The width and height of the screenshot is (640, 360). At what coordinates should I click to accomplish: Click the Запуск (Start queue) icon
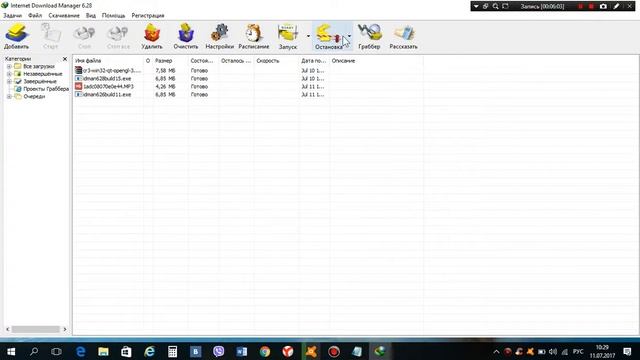click(288, 36)
